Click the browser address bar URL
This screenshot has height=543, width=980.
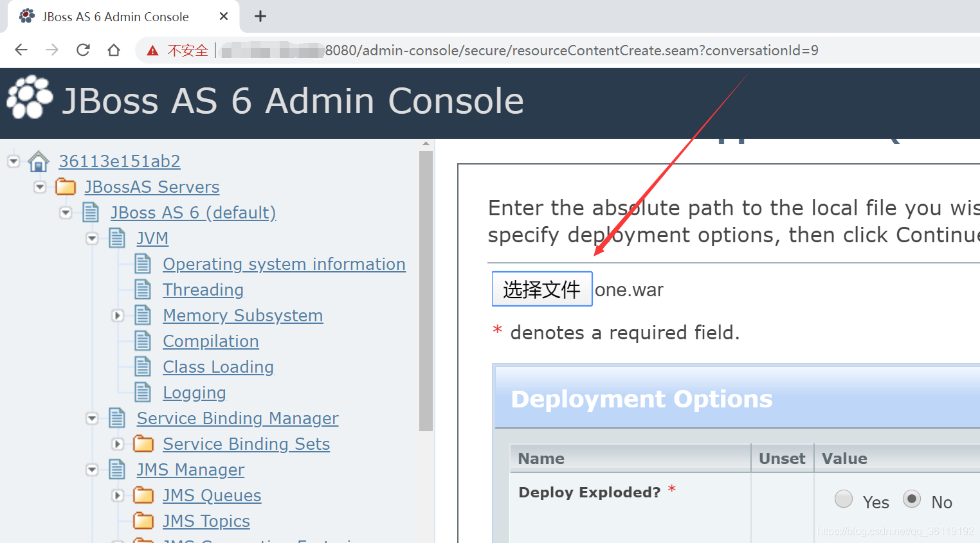[x=520, y=50]
